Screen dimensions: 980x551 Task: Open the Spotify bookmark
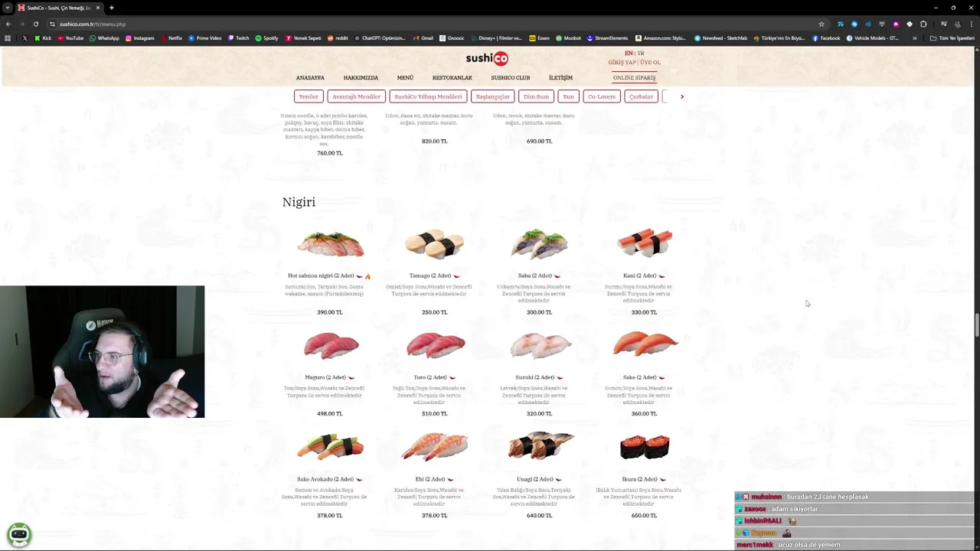tap(266, 38)
